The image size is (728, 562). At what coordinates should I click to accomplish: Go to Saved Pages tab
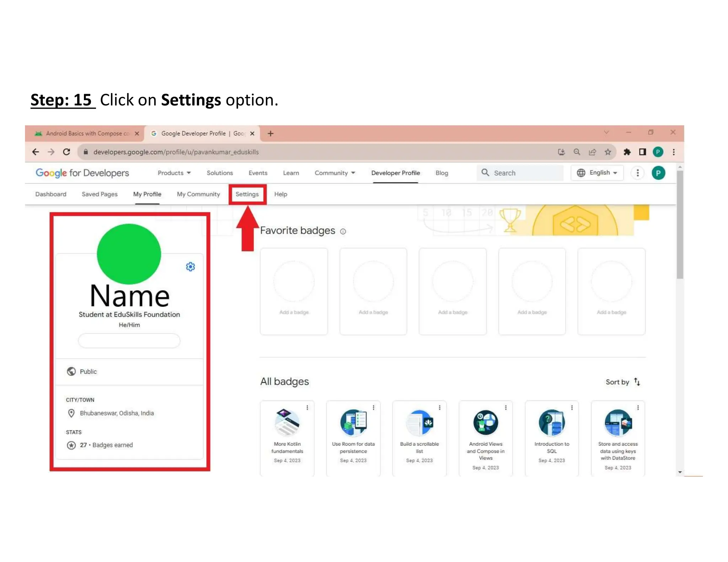[100, 194]
